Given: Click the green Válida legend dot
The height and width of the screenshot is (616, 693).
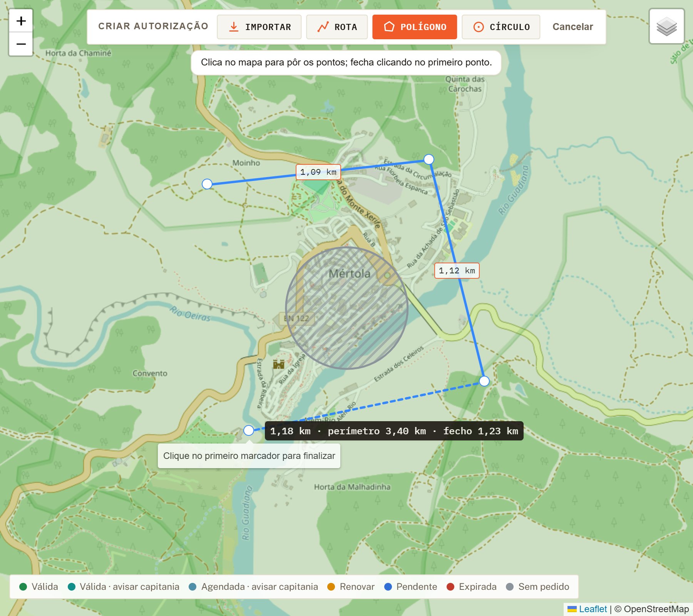Looking at the screenshot, I should (23, 587).
